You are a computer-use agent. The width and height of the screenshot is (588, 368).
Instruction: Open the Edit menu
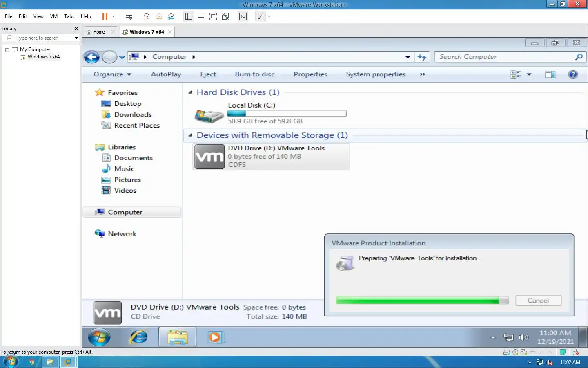(23, 16)
